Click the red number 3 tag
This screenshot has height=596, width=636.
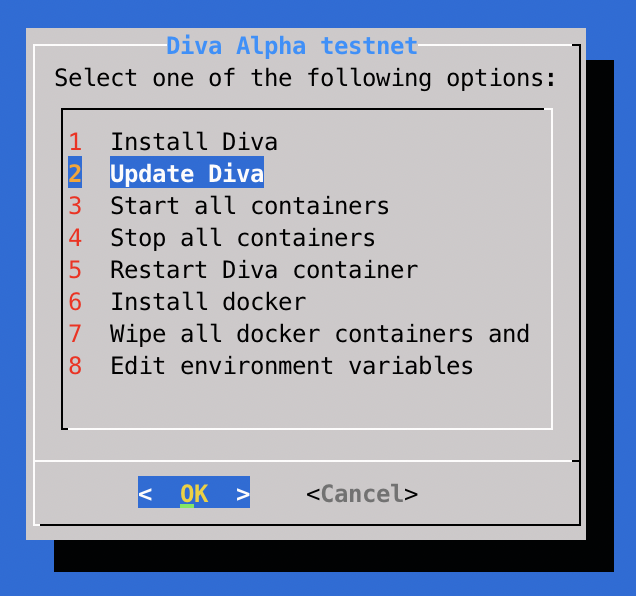click(75, 206)
